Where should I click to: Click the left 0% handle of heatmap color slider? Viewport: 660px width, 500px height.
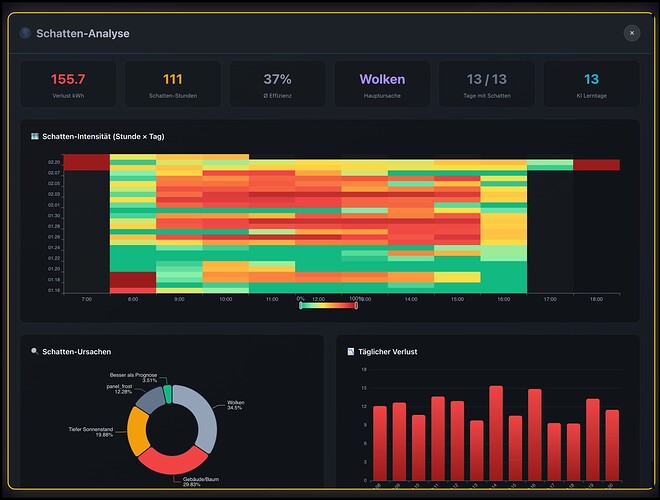[301, 305]
